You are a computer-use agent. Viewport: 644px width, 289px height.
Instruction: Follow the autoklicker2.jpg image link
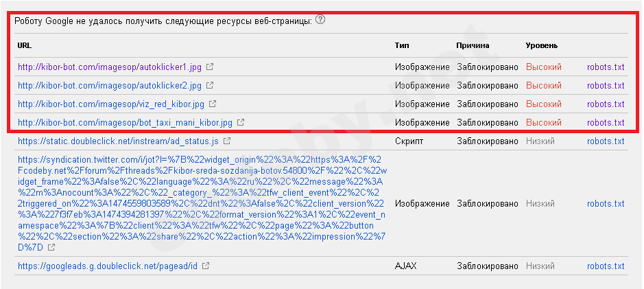tap(110, 86)
